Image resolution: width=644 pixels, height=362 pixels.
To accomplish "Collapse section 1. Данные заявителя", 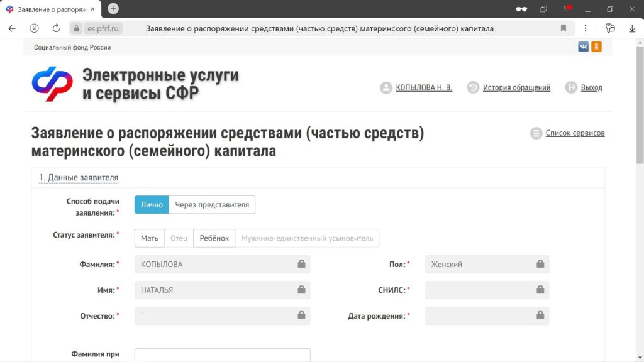I will point(79,177).
